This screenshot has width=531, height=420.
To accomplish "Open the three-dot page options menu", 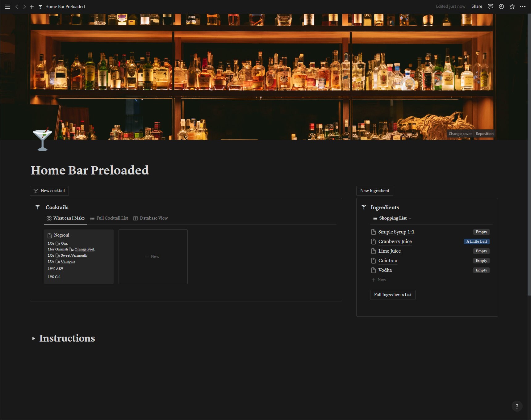I will 523,6.
